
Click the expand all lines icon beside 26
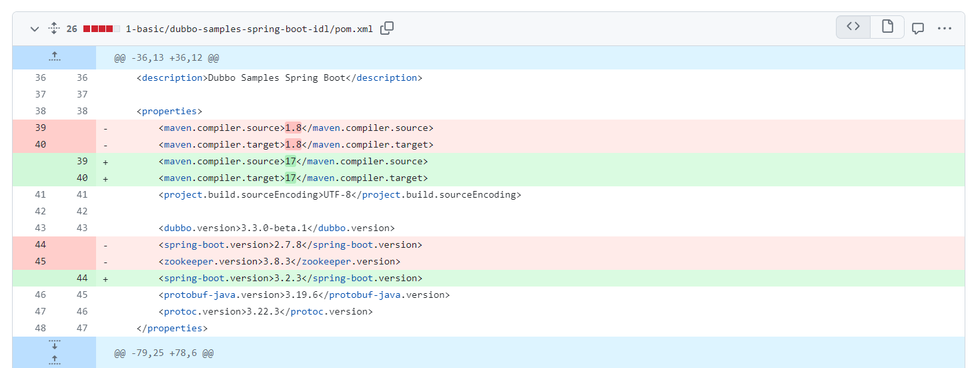click(54, 29)
